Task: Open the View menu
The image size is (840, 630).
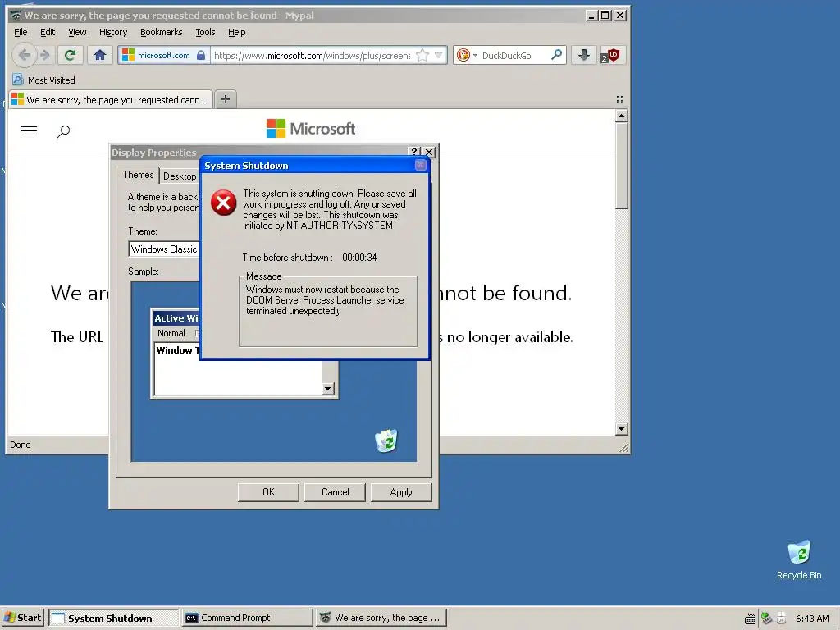Action: [77, 32]
